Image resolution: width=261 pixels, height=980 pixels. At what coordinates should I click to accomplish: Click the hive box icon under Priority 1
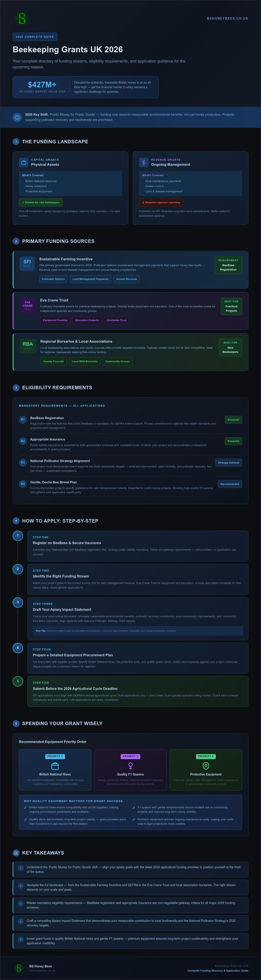tap(55, 766)
